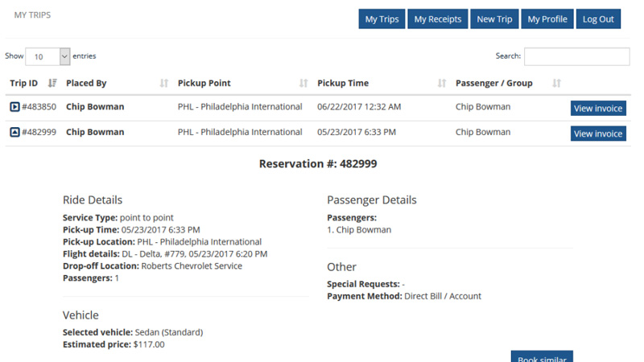
Task: Start a New Trip booking
Action: tap(494, 19)
